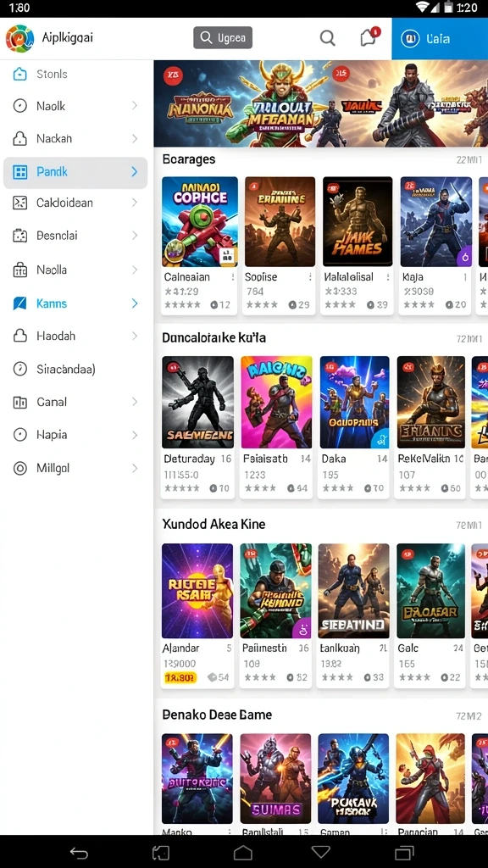Open the Benako Deae Bame section header
Screen dimensions: 488x868
pyautogui.click(x=217, y=715)
